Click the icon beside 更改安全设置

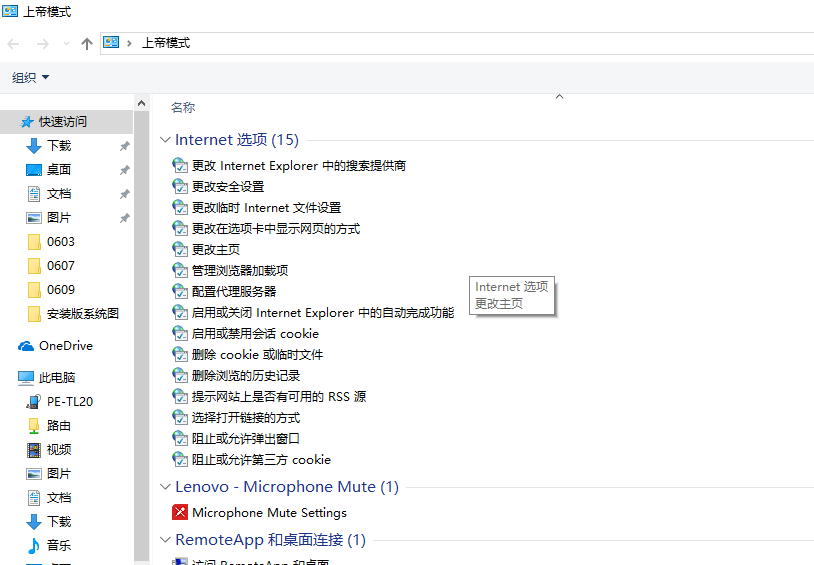(180, 186)
